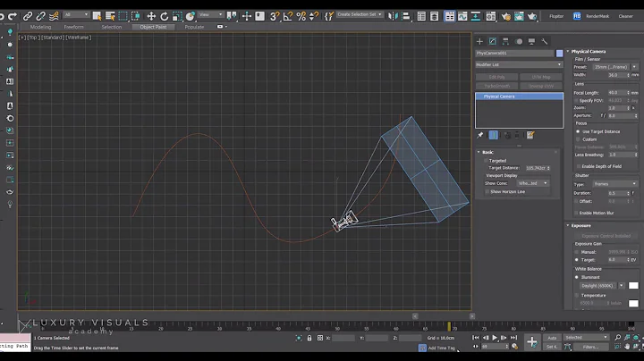This screenshot has height=361, width=644.
Task: Tick the Specify FOV checkbox
Action: click(x=577, y=100)
